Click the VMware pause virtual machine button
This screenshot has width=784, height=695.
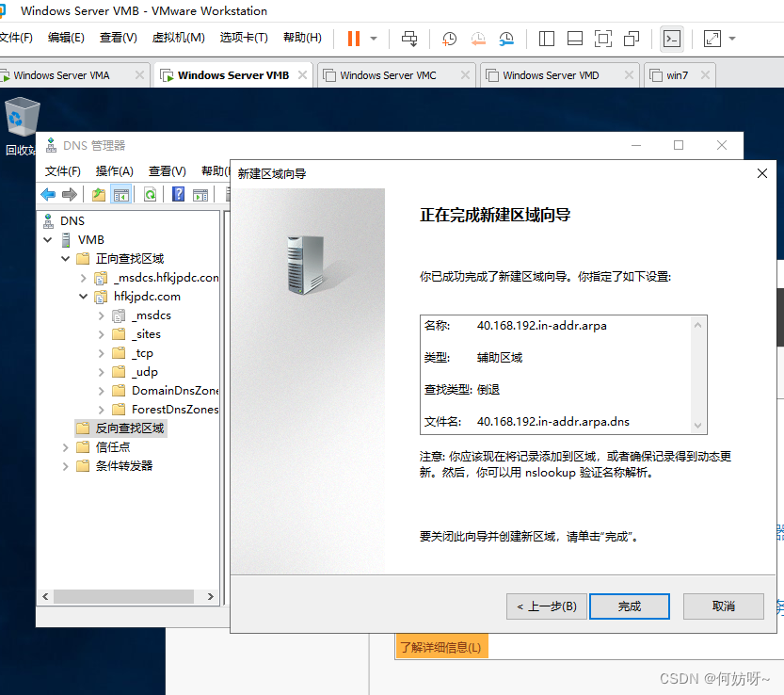[353, 39]
